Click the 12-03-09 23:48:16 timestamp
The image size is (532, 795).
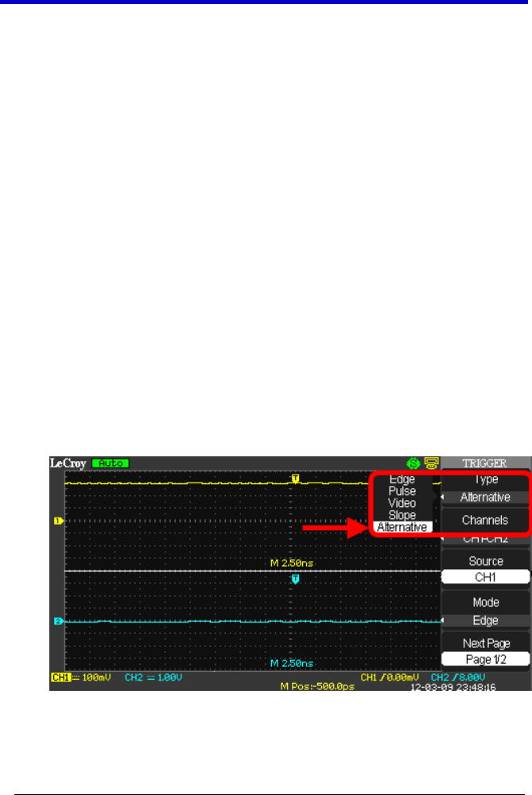(453, 687)
